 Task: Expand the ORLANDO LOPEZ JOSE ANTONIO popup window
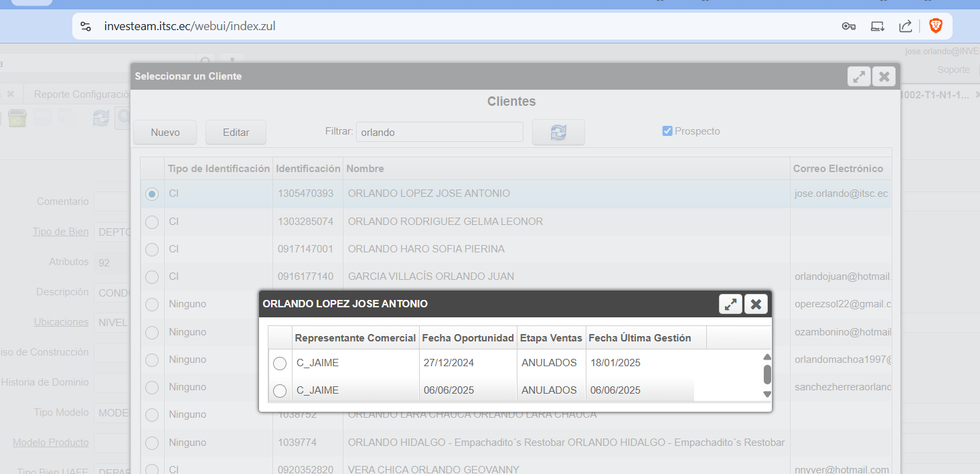(x=730, y=305)
